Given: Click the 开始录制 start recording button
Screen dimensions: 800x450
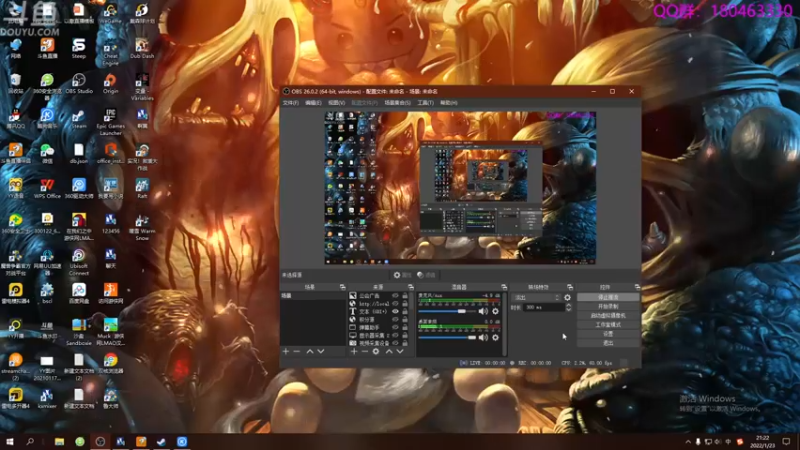Looking at the screenshot, I should click(x=608, y=306).
